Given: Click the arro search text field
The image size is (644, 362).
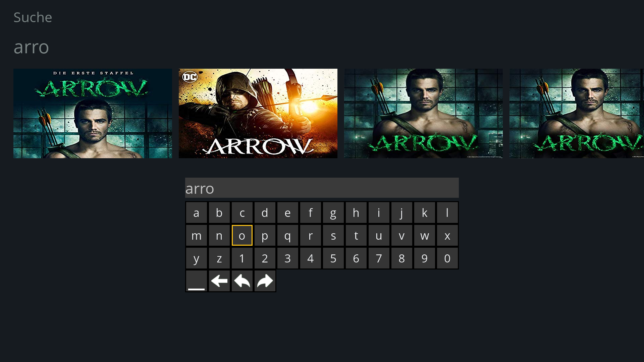Looking at the screenshot, I should 322,188.
